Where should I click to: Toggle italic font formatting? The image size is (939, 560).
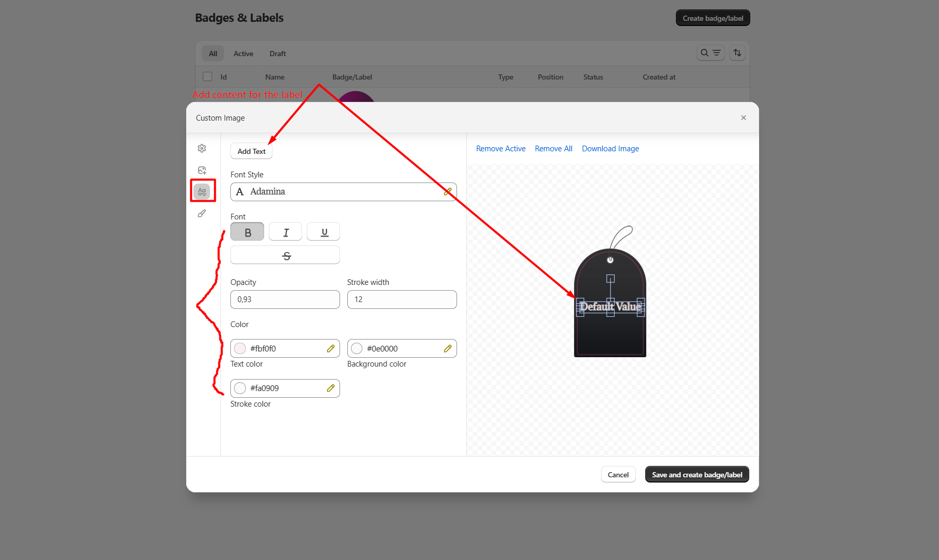pos(285,232)
